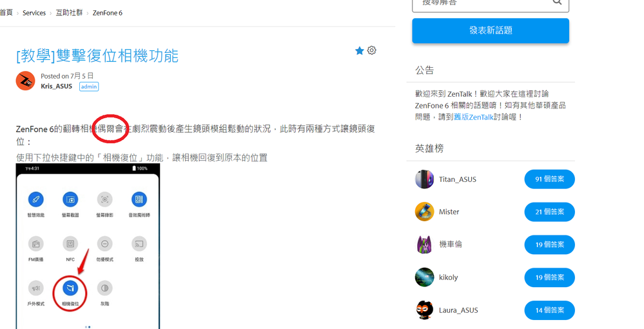The image size is (644, 329).
Task: Click Mister's avatar in leaderboard
Action: pos(424,212)
